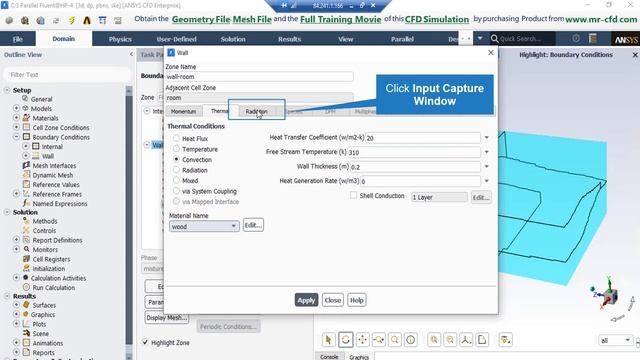640x360 pixels.
Task: Expand the Report Definitions tree node
Action: coord(16,240)
